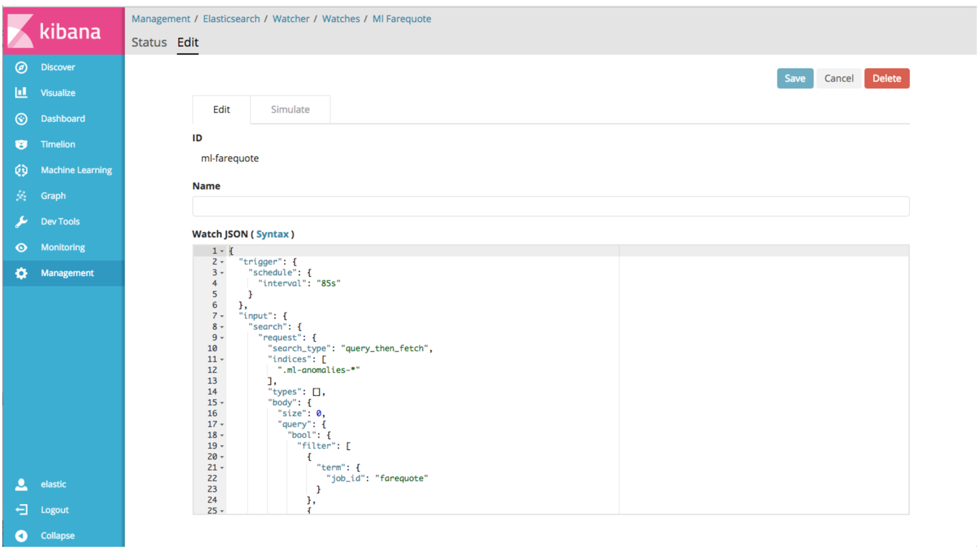Click the Name input field
Viewport: 980px width, 554px height.
(550, 206)
